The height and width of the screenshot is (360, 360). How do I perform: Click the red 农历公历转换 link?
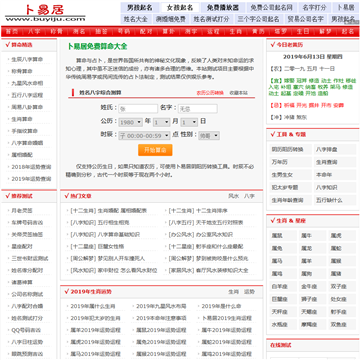(210, 93)
